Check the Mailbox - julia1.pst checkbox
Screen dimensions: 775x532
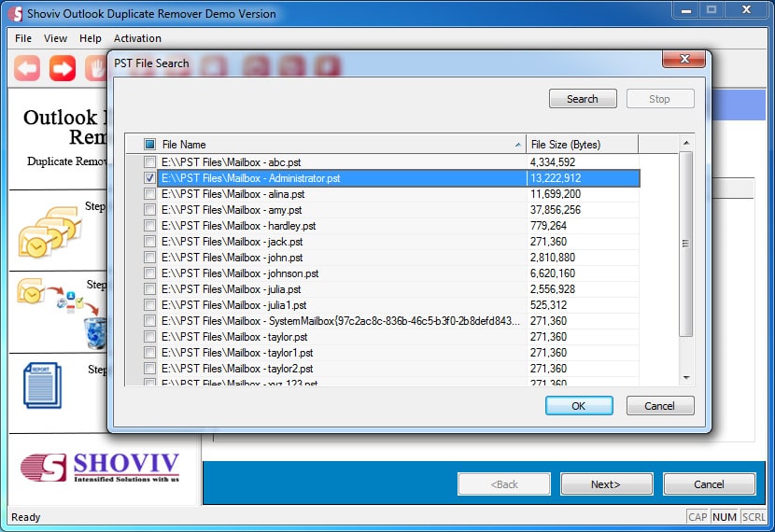click(x=149, y=305)
